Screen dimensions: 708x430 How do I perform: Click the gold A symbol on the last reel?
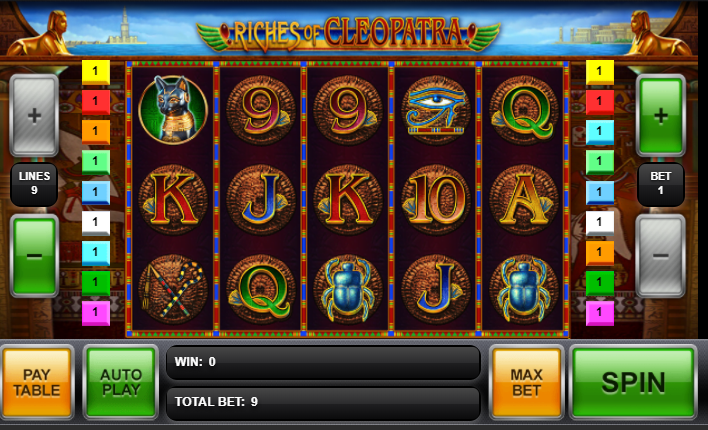(x=524, y=200)
